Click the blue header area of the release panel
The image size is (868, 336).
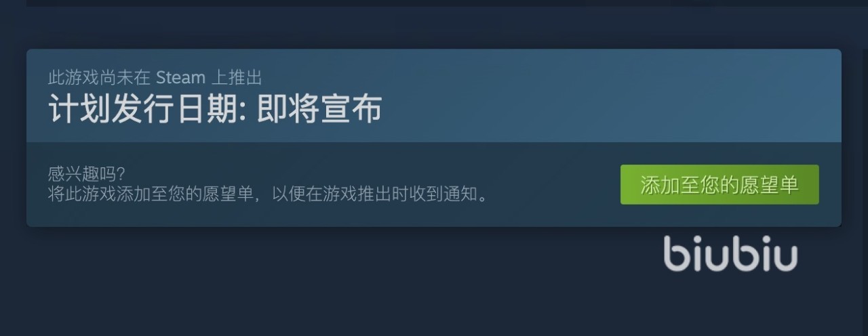[x=434, y=96]
